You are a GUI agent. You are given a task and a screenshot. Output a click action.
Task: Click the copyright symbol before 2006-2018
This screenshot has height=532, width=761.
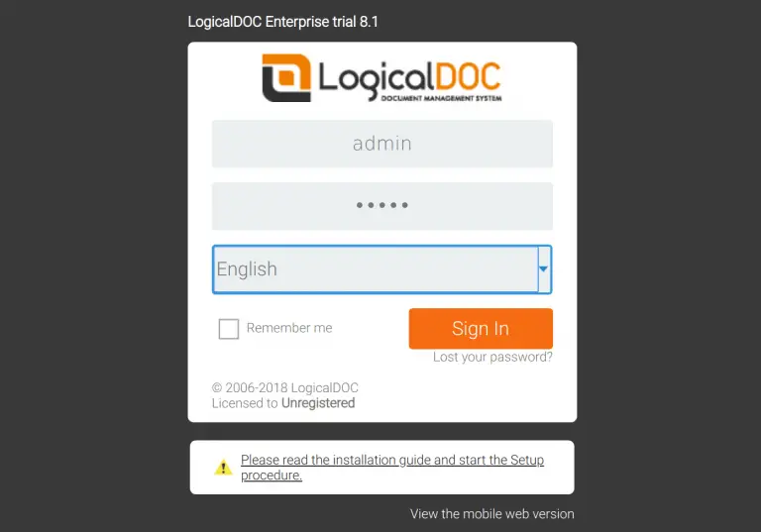[217, 387]
